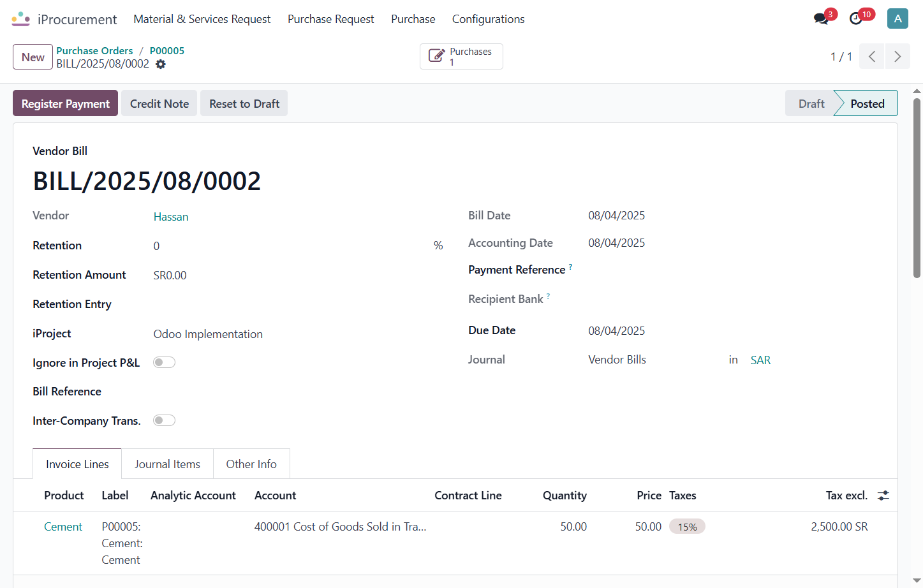The image size is (923, 588).
Task: Go to the next record arrow
Action: [x=897, y=56]
